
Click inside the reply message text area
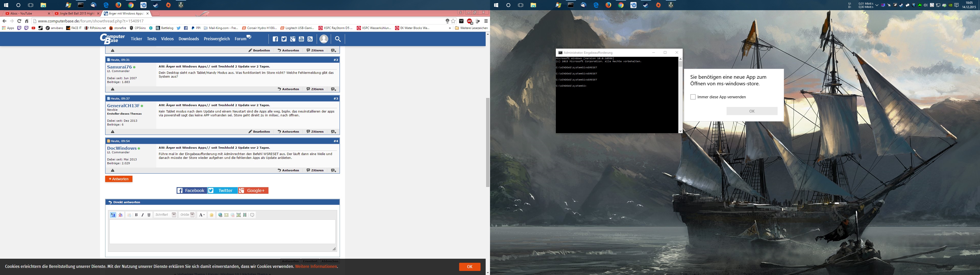pyautogui.click(x=223, y=232)
